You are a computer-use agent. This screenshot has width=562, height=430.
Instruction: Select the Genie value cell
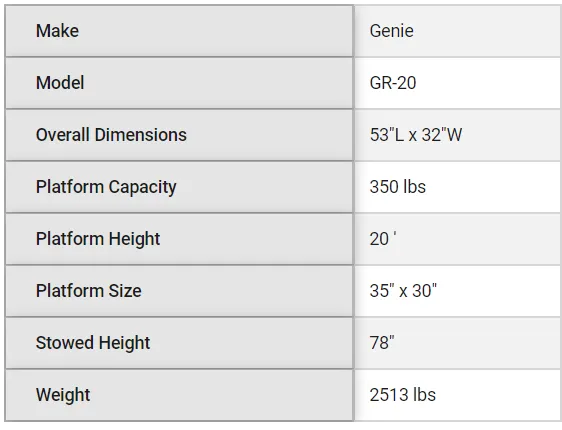(458, 31)
